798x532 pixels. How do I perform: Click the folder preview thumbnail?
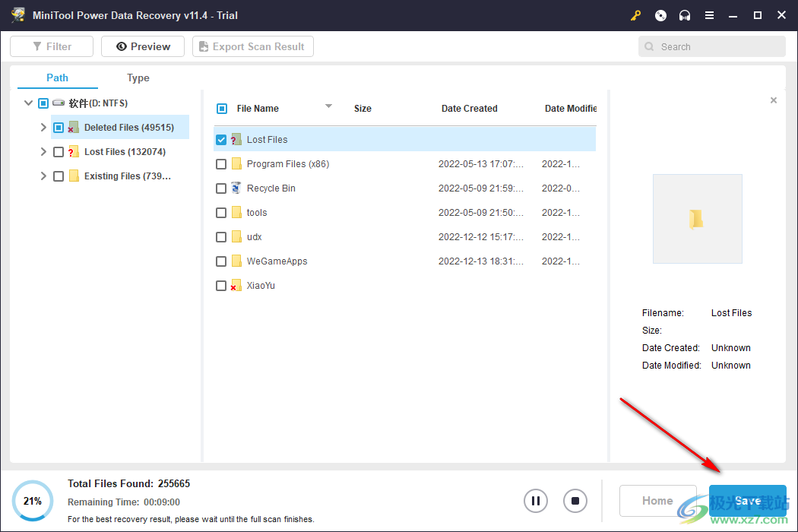(697, 219)
